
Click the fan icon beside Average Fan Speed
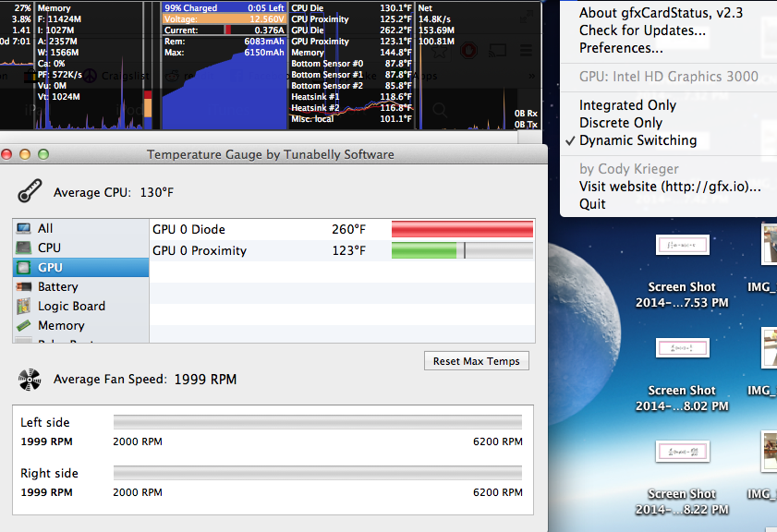tap(30, 380)
